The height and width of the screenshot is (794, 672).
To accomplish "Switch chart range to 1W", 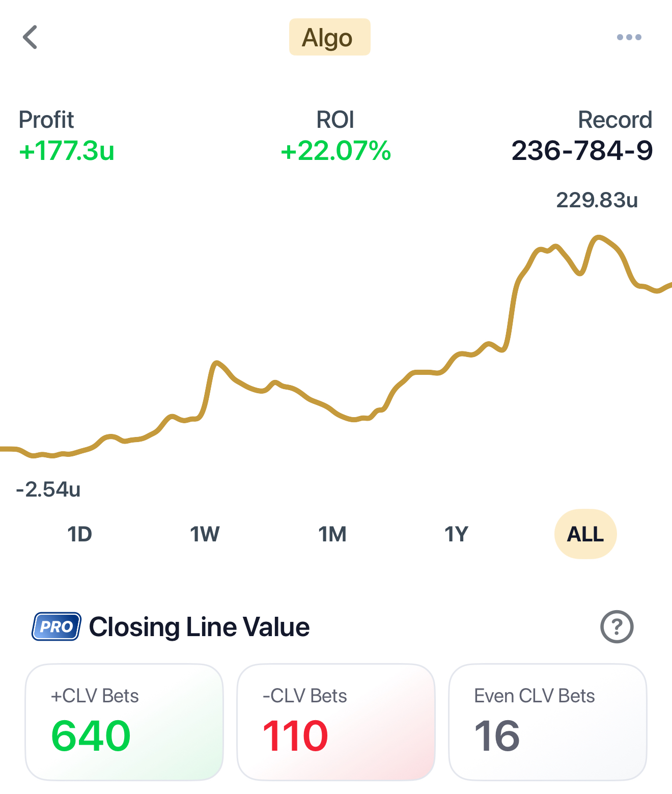I will [x=205, y=534].
